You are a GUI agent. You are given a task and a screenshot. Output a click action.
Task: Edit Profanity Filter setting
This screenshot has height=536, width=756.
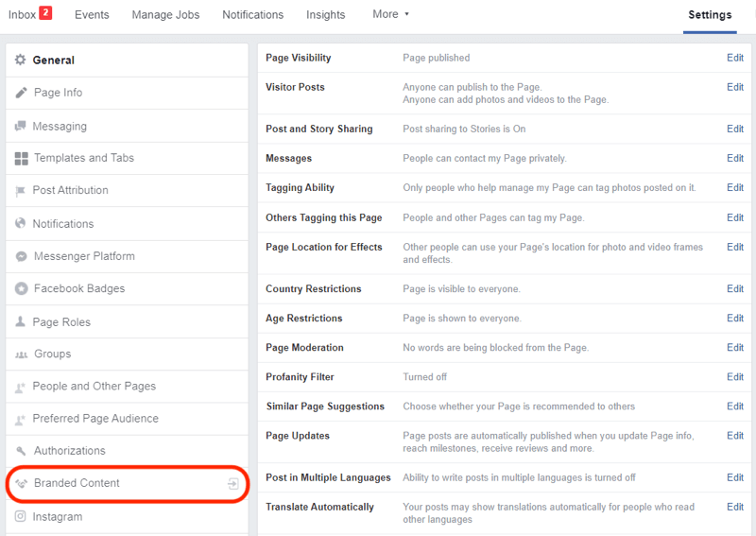[735, 377]
